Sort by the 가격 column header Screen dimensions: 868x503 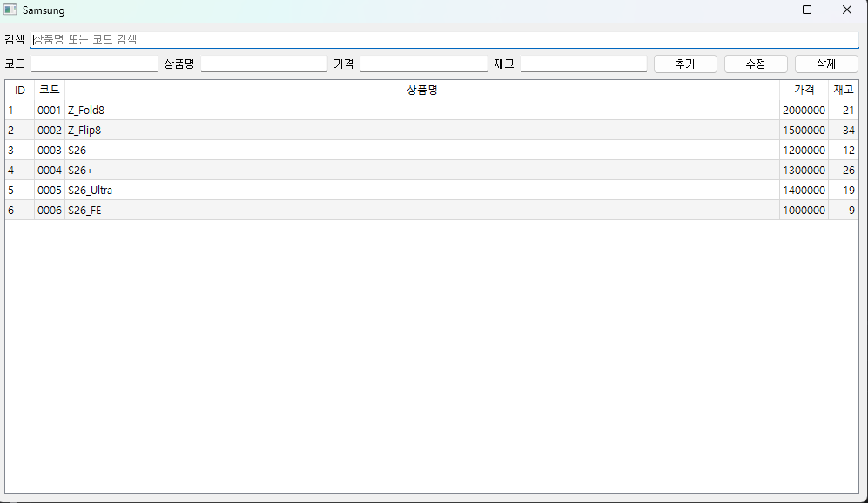pyautogui.click(x=804, y=91)
